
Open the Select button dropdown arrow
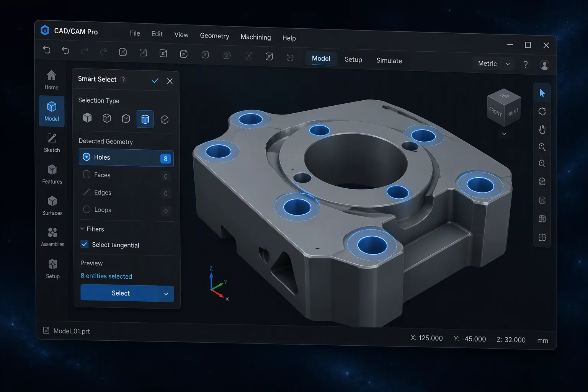point(166,294)
